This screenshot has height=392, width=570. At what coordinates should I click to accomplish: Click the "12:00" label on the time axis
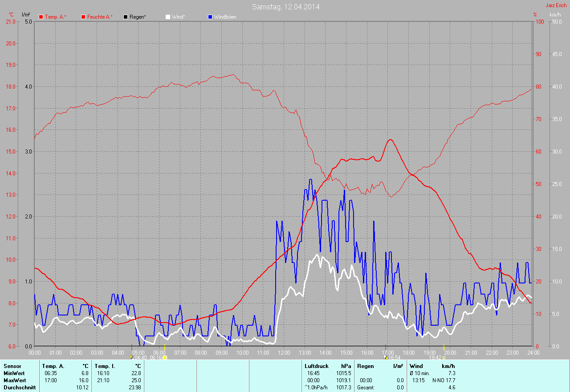point(284,352)
